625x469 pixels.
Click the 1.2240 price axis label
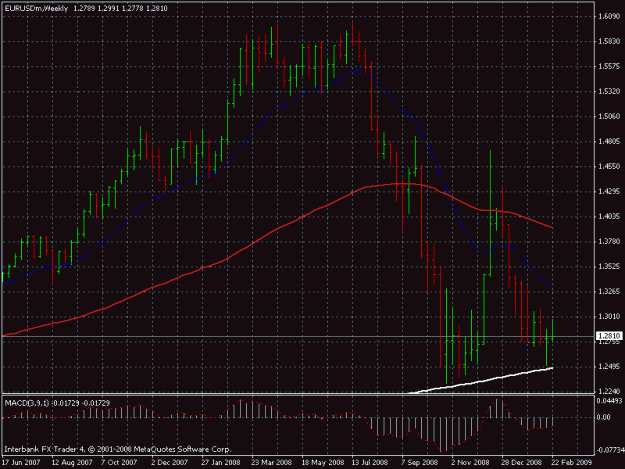[609, 391]
